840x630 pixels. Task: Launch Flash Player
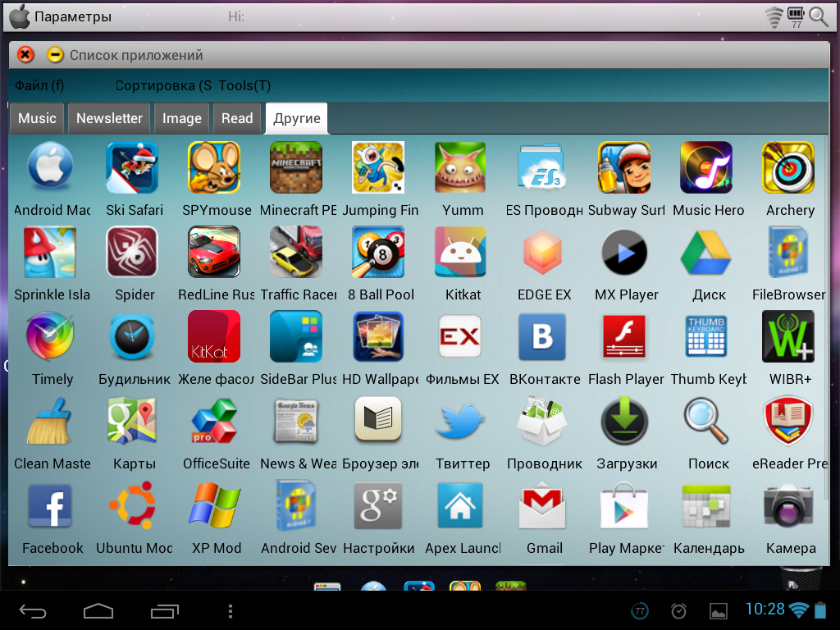pos(624,336)
